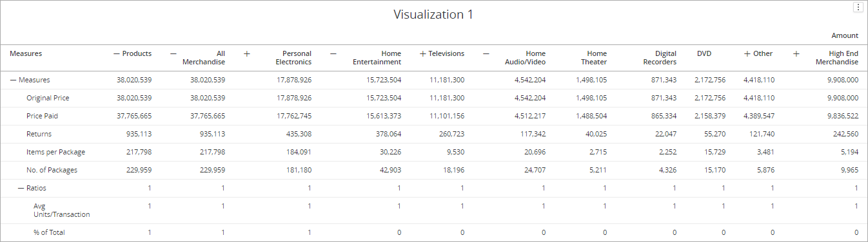The height and width of the screenshot is (242, 868).
Task: Collapse the Measures row group
Action: (13, 80)
